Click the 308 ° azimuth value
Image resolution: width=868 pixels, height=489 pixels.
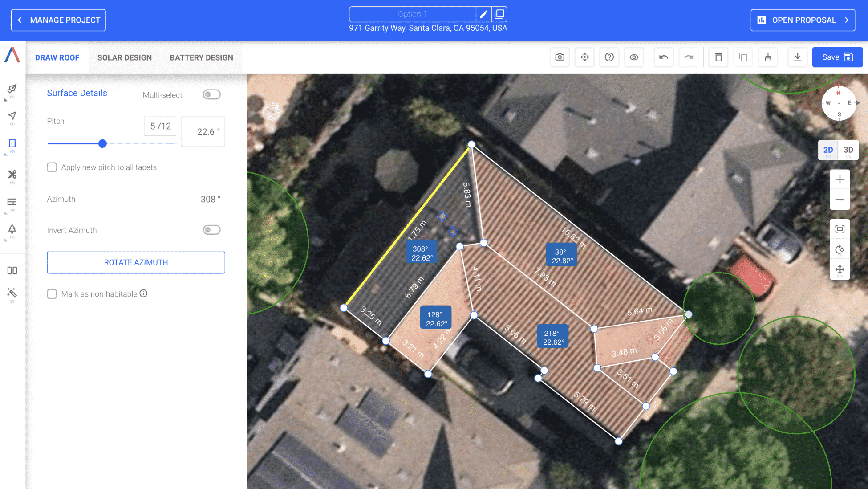coord(210,199)
